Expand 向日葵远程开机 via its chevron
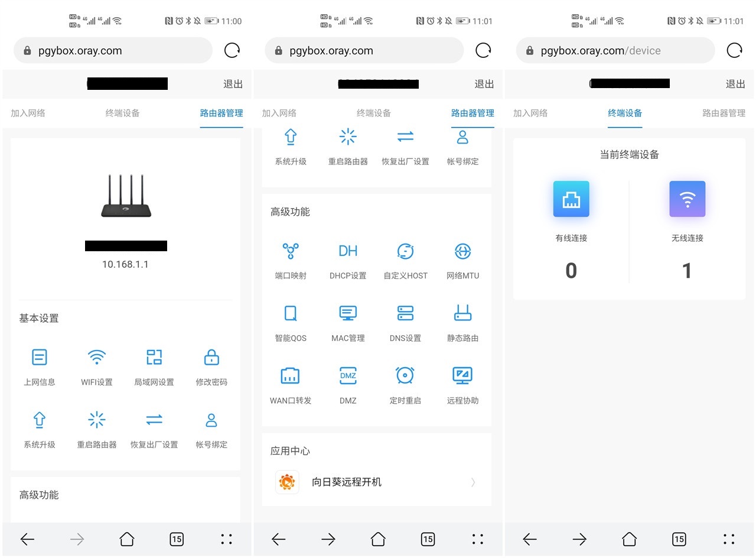Viewport: 756px width, 558px height. coord(472,482)
